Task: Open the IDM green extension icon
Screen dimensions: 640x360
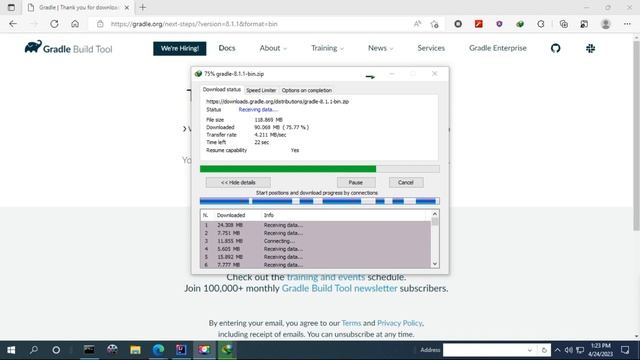Action: pyautogui.click(x=520, y=24)
